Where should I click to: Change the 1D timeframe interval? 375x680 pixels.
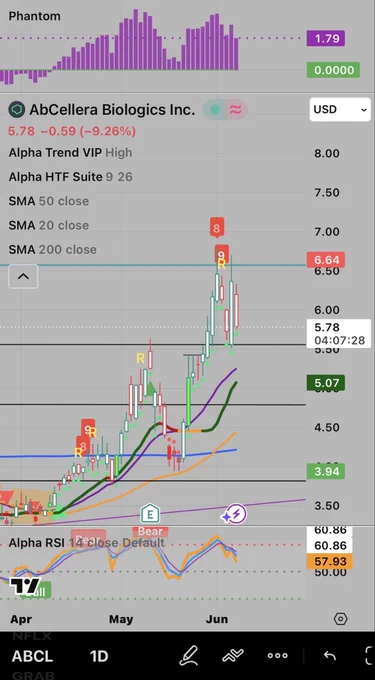[99, 656]
